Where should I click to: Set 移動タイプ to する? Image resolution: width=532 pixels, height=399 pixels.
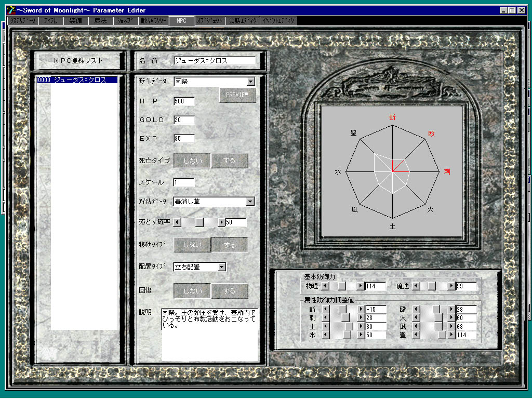click(x=229, y=245)
